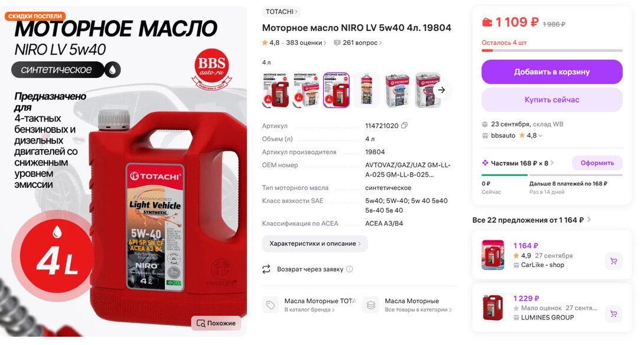Image resolution: width=644 pixels, height=345 pixels.
Task: Add CarLike - shop offer to cart
Action: [614, 261]
